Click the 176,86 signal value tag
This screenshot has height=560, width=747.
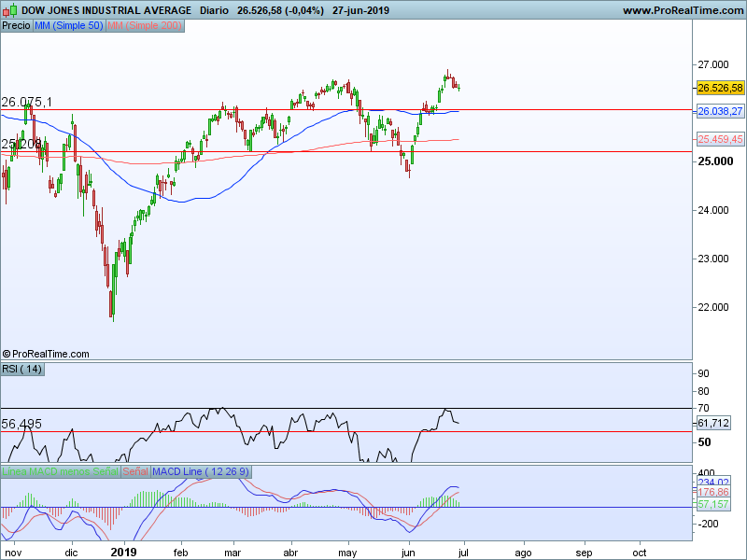[713, 493]
